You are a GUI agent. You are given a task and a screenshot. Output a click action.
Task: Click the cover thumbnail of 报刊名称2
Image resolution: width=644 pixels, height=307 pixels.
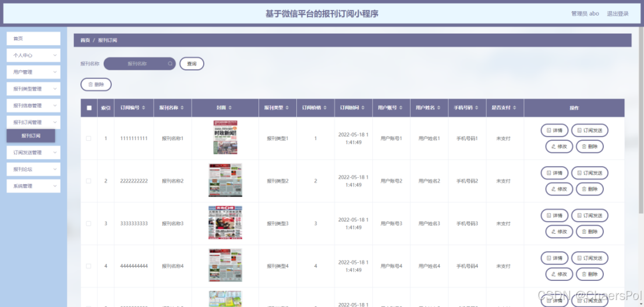pyautogui.click(x=225, y=180)
